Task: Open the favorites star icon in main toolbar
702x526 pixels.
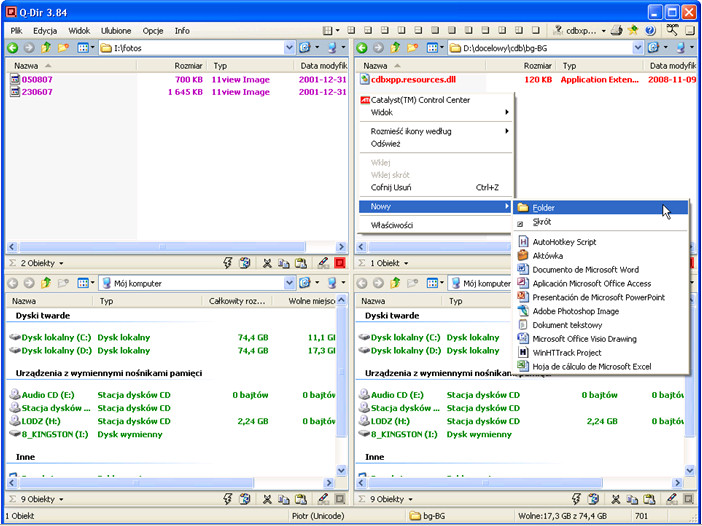Action: click(x=633, y=30)
